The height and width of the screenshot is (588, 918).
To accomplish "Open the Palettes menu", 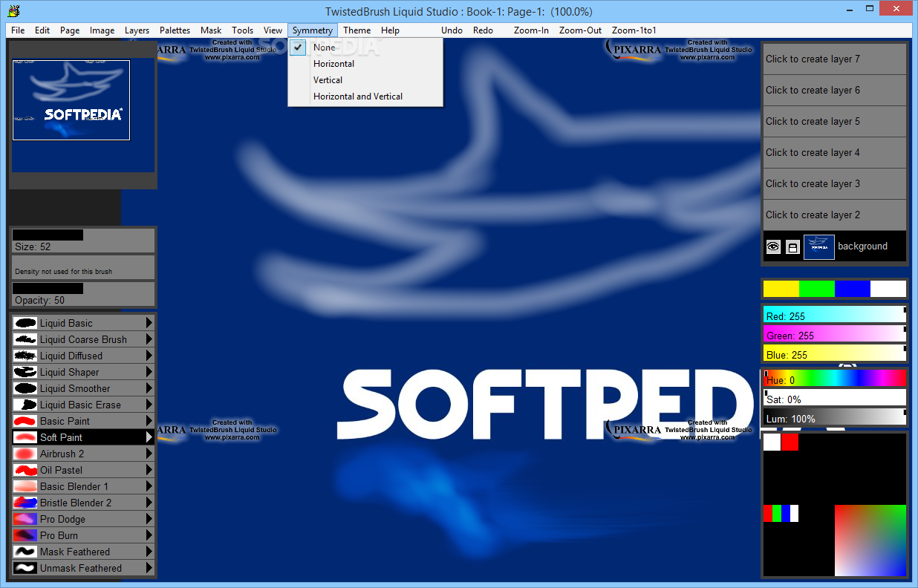I will click(x=175, y=30).
